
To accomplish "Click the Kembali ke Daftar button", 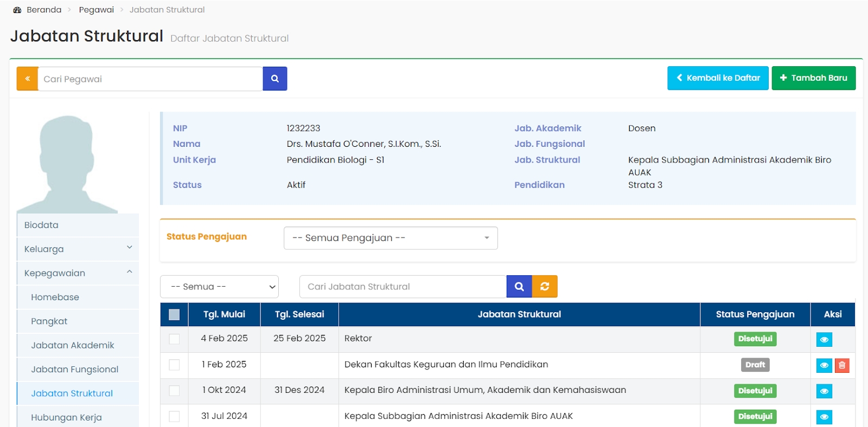I will [717, 78].
